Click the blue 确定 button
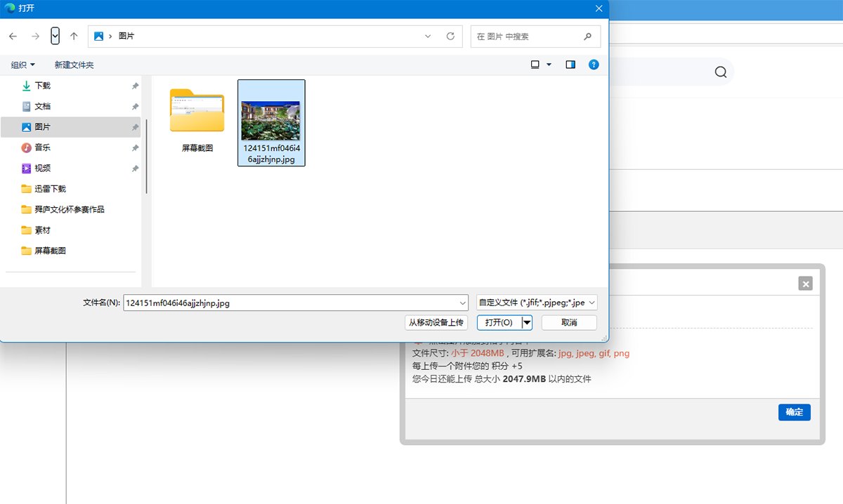Screen dimensions: 843x504 tap(794, 412)
